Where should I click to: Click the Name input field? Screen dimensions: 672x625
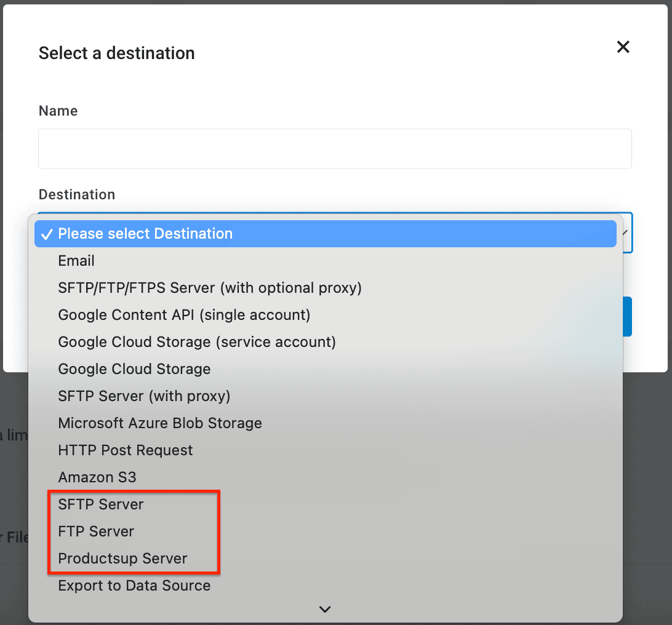335,149
